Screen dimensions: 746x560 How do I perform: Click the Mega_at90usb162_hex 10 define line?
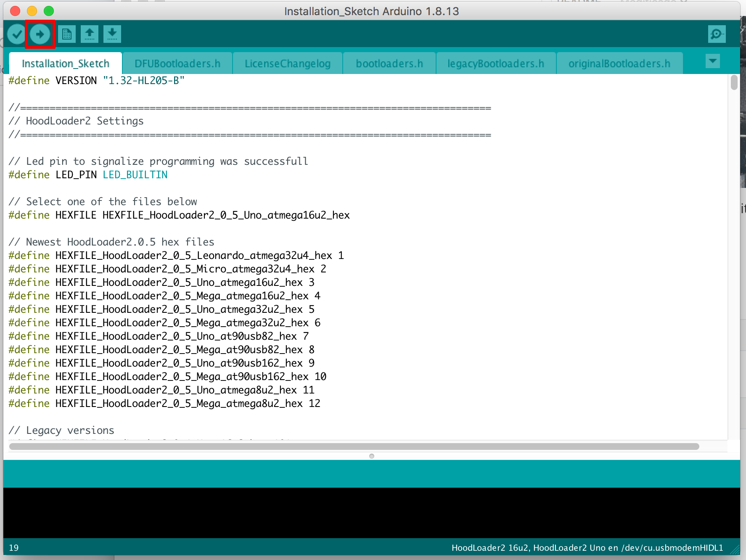(x=167, y=376)
